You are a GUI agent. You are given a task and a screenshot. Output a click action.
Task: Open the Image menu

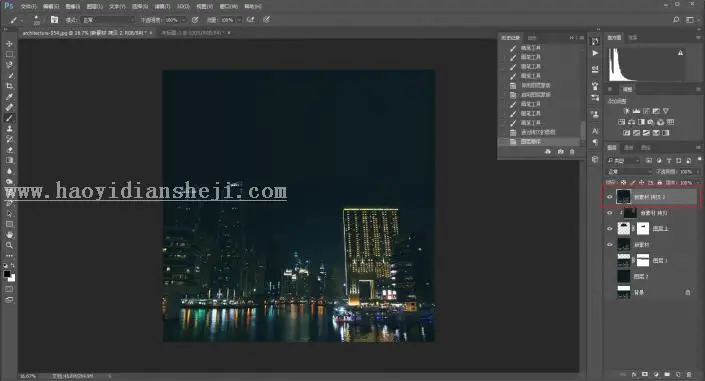tap(73, 6)
